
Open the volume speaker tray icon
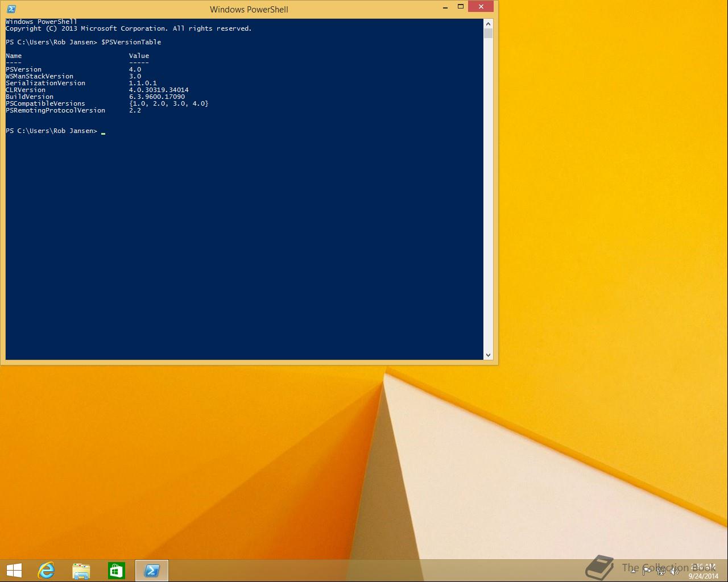[675, 571]
